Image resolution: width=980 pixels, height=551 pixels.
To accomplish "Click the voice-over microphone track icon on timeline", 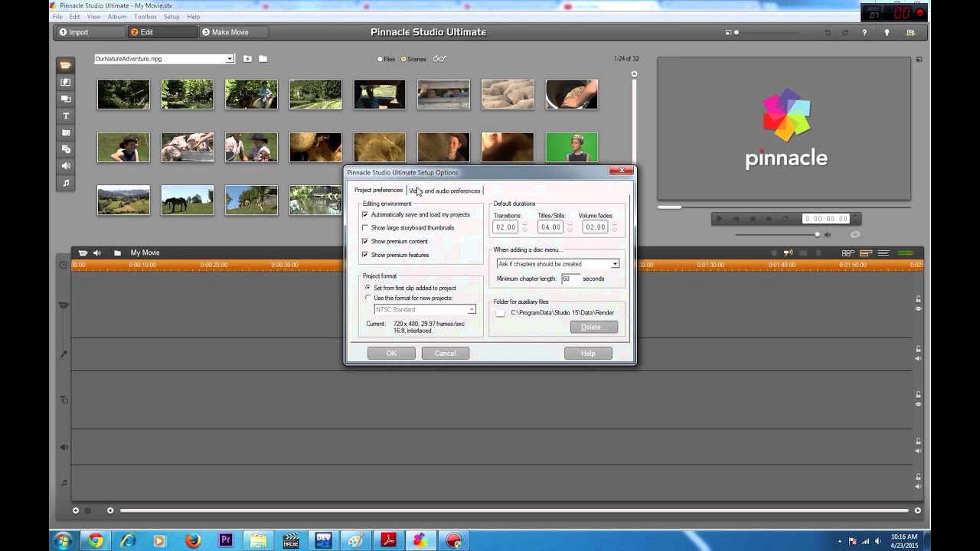I will [64, 354].
